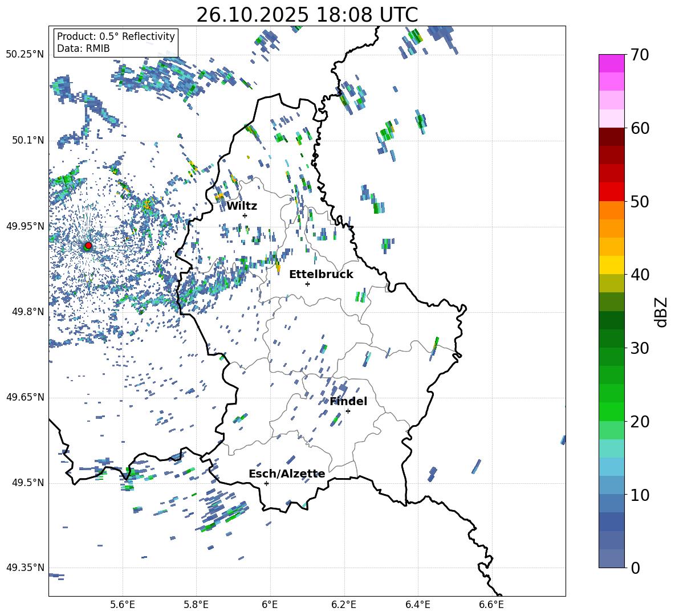Screen dimensions: 675x616
Task: Select the bright red colorbar band above 50
Action: pos(612,191)
